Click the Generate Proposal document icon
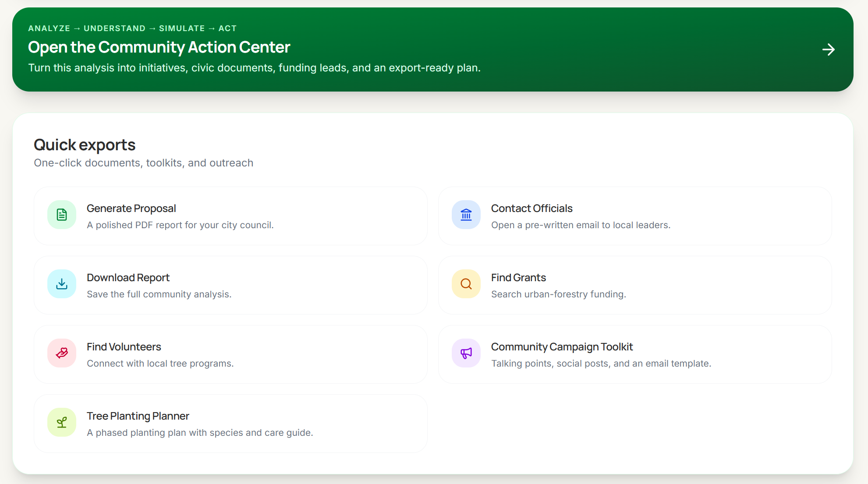Screen dimensions: 868x484 62,215
